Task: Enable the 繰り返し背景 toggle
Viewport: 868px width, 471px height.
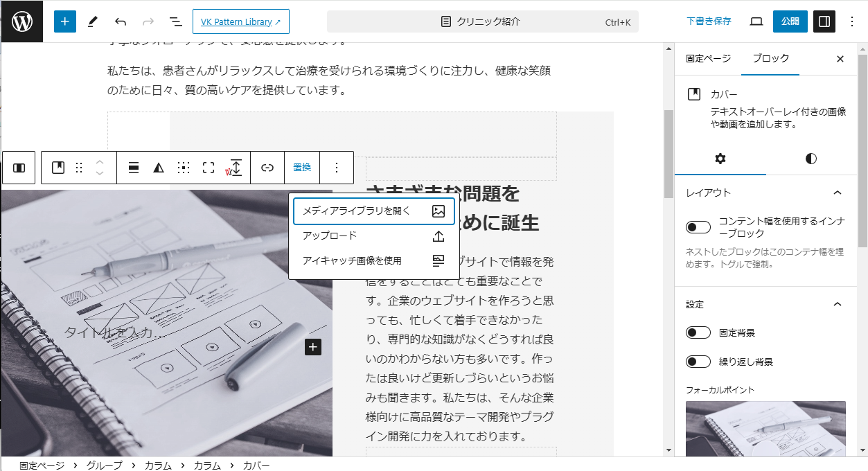Action: pos(698,362)
